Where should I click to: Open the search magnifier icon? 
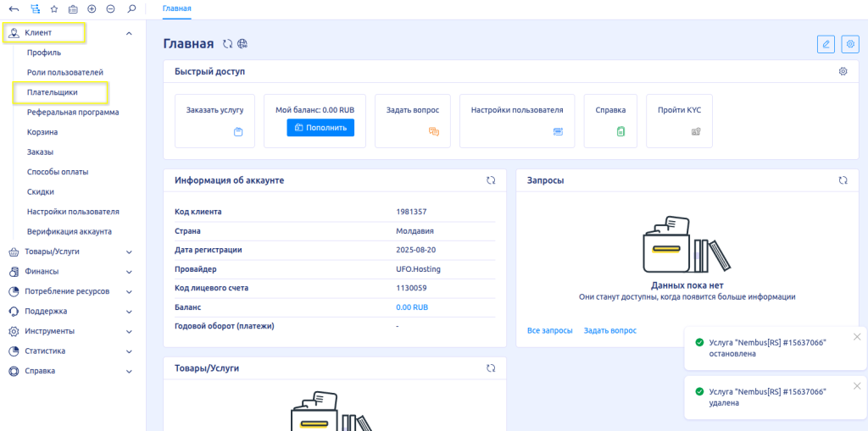(131, 8)
